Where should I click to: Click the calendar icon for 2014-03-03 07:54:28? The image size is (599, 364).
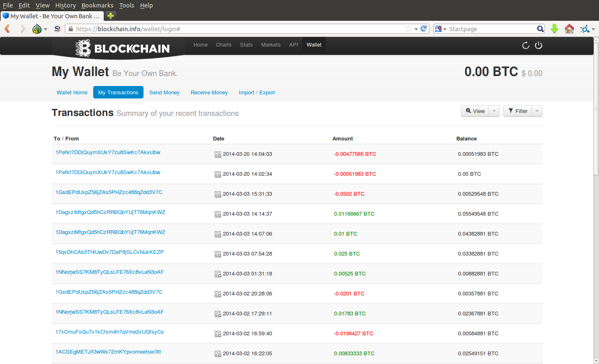(x=218, y=254)
